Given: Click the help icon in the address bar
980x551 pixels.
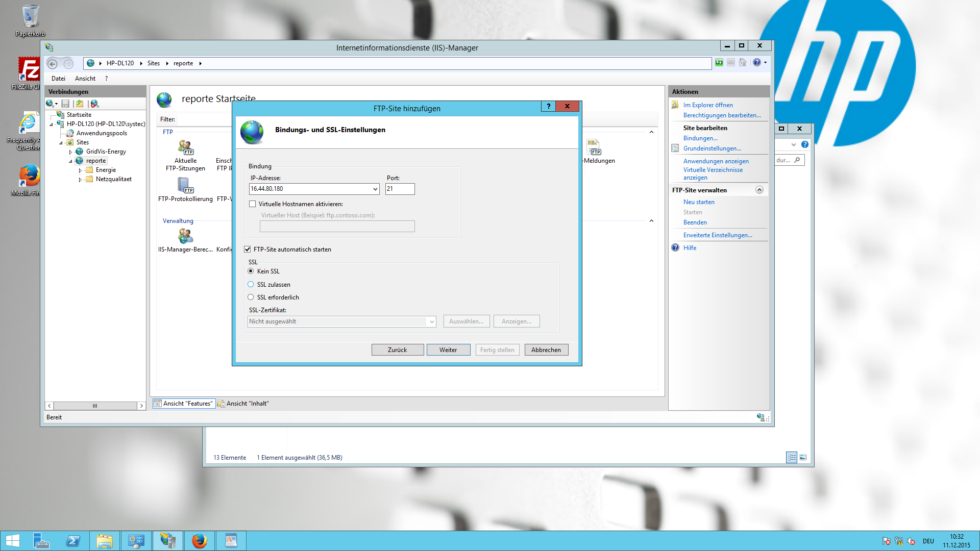Looking at the screenshot, I should point(756,63).
